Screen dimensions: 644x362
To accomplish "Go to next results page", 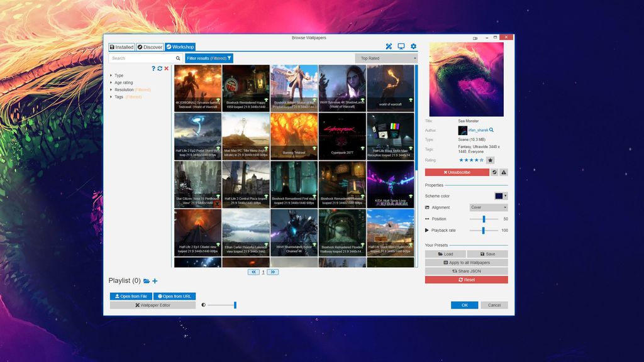I will coord(273,272).
